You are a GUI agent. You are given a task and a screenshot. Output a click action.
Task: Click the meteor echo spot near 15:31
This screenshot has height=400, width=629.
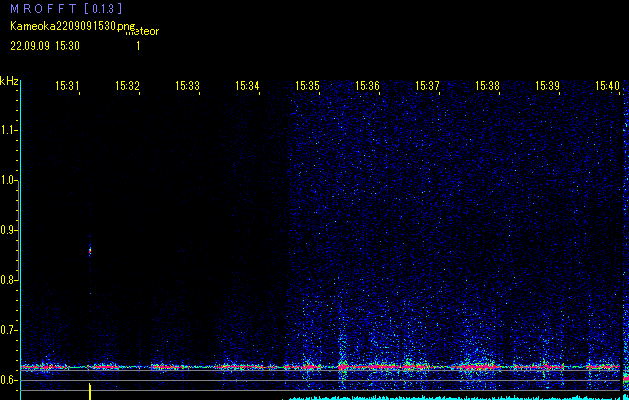90,252
